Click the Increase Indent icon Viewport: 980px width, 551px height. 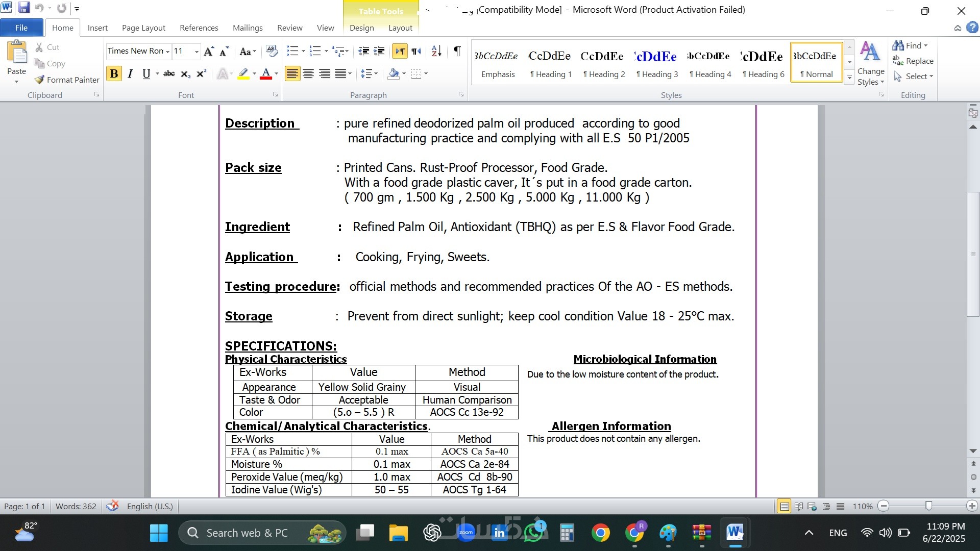click(379, 51)
